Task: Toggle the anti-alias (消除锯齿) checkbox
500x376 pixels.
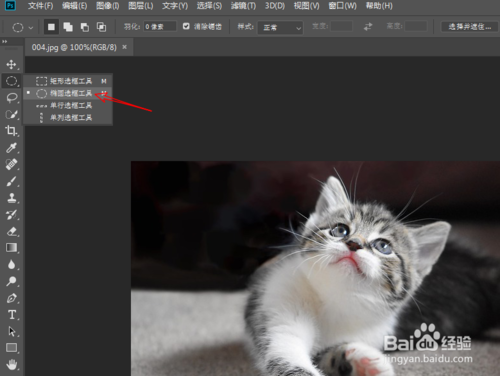Action: coord(186,26)
